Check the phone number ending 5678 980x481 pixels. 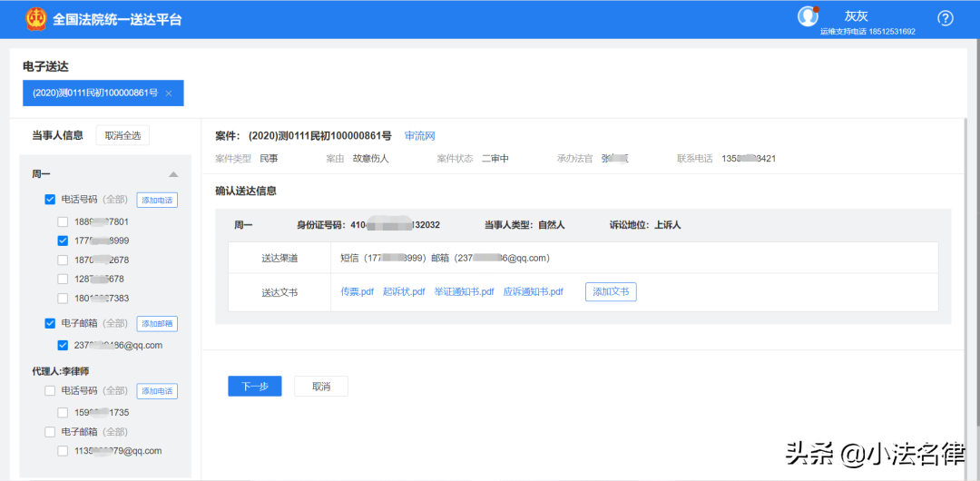[63, 279]
